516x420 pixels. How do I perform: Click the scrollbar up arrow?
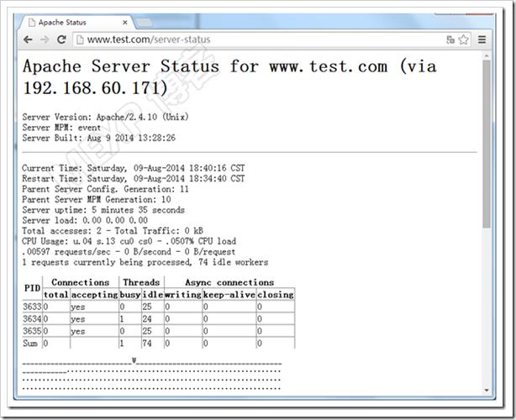click(487, 56)
